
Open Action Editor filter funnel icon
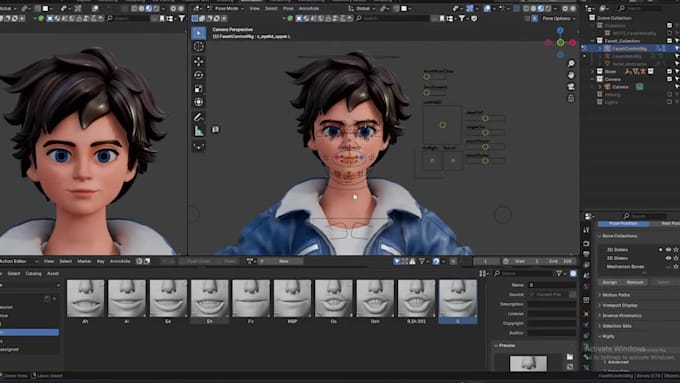[422, 261]
